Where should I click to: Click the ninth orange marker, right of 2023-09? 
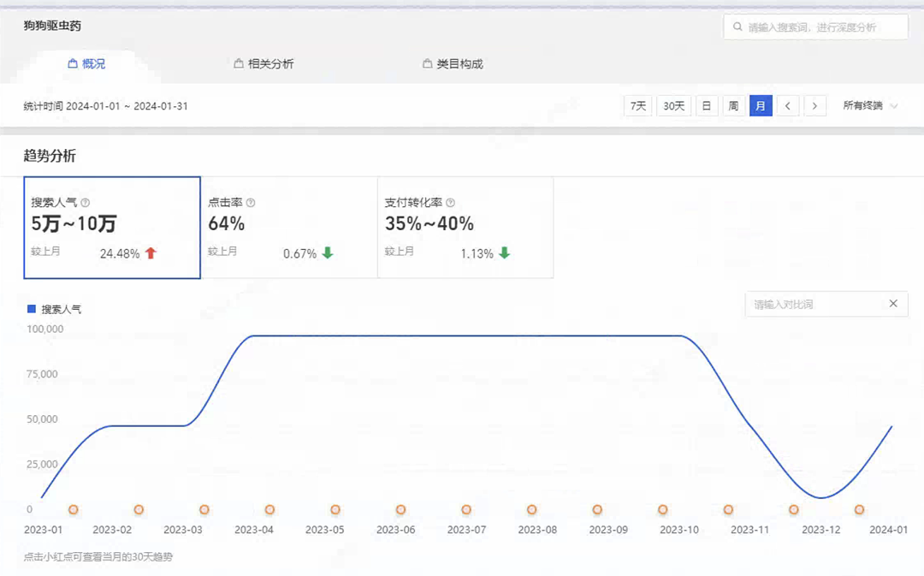click(x=597, y=509)
